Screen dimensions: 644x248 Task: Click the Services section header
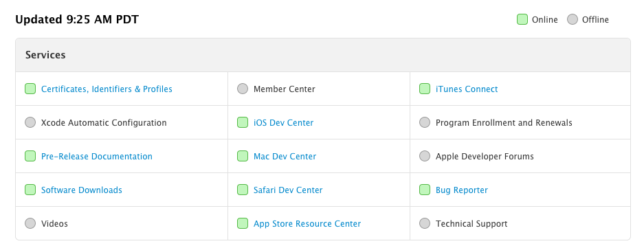pyautogui.click(x=323, y=55)
